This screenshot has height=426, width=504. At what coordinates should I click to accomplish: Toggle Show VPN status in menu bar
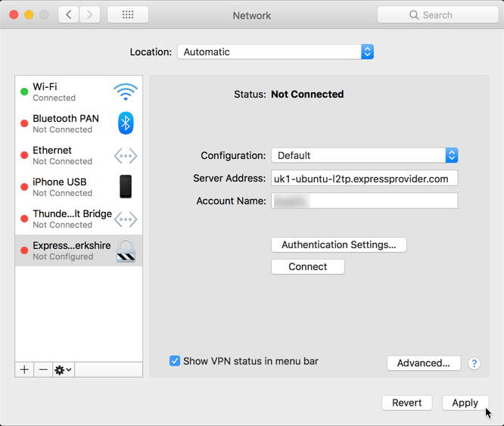click(x=175, y=361)
